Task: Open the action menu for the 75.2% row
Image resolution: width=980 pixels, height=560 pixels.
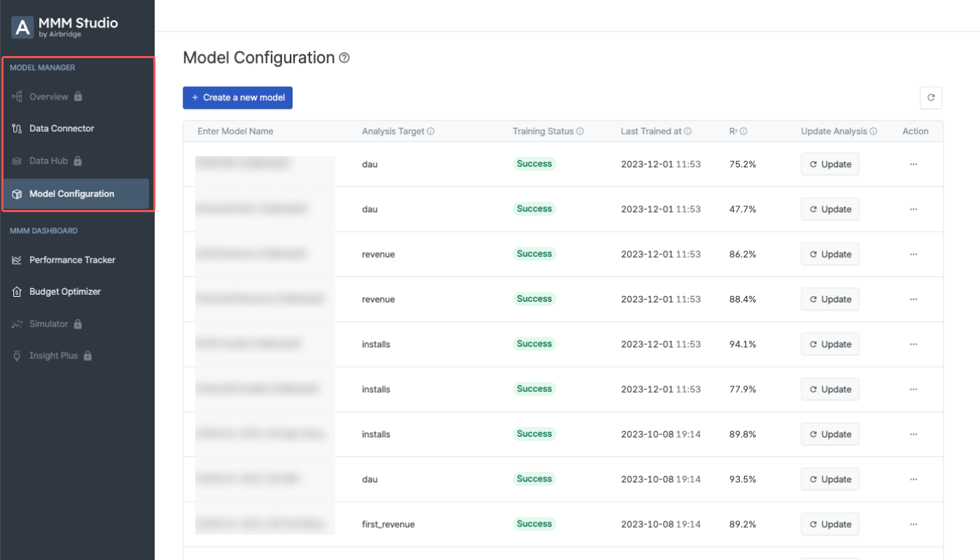Action: [913, 164]
